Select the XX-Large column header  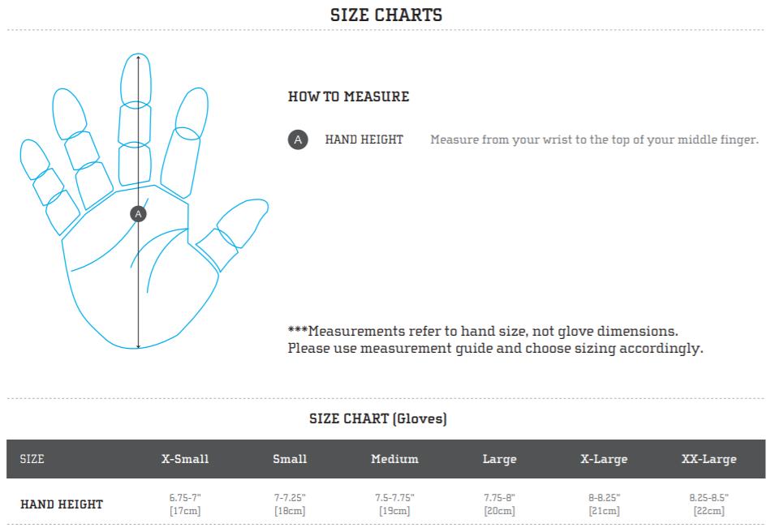pyautogui.click(x=709, y=459)
